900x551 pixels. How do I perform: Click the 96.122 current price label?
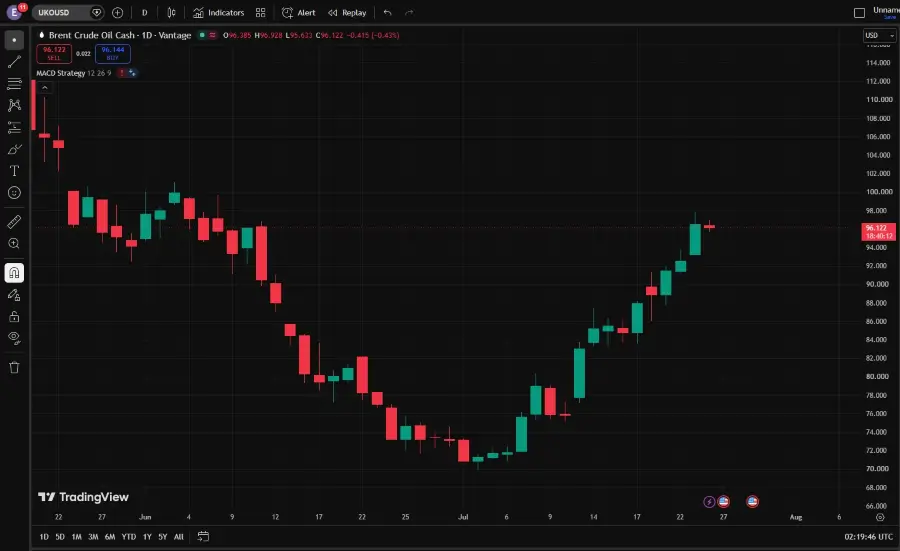878,231
